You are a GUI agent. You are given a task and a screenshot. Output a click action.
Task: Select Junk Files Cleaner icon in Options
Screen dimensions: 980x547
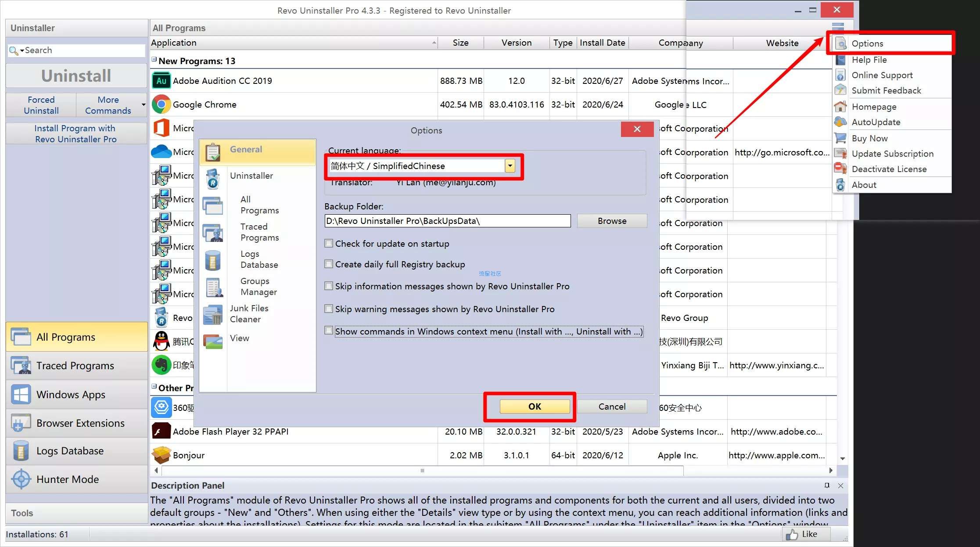pos(213,314)
